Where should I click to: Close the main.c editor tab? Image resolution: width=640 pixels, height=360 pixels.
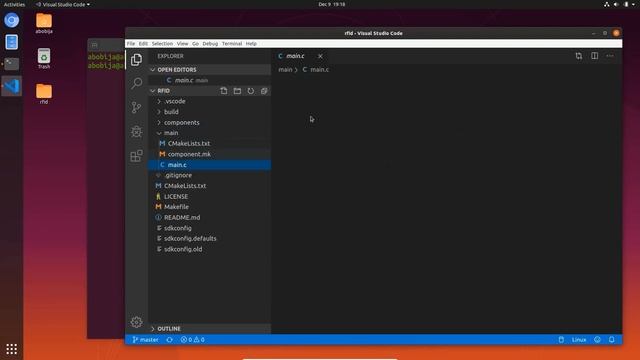[320, 56]
